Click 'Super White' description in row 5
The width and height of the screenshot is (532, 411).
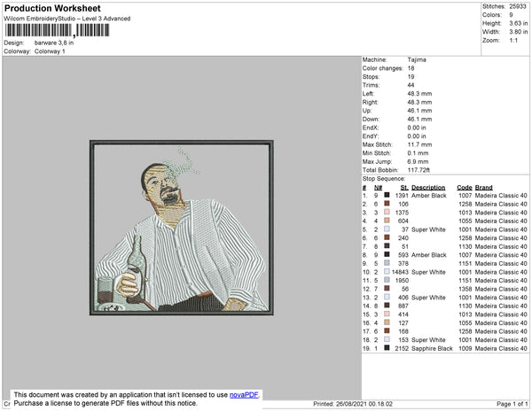pyautogui.click(x=428, y=229)
